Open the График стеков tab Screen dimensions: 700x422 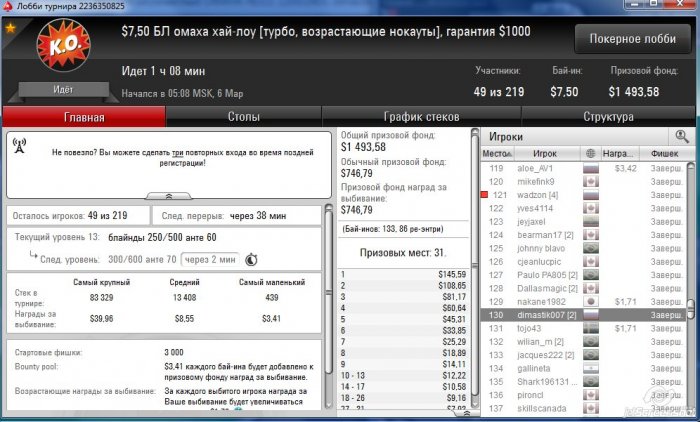coord(421,117)
